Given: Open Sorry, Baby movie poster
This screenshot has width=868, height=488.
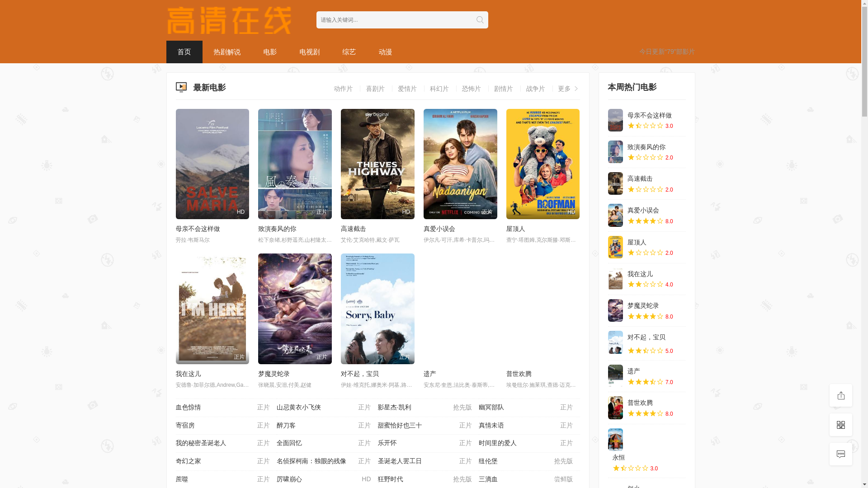Looking at the screenshot, I should coord(377,309).
